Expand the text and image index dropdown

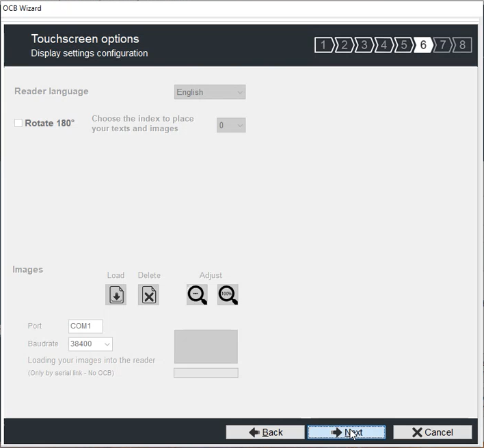click(x=231, y=125)
